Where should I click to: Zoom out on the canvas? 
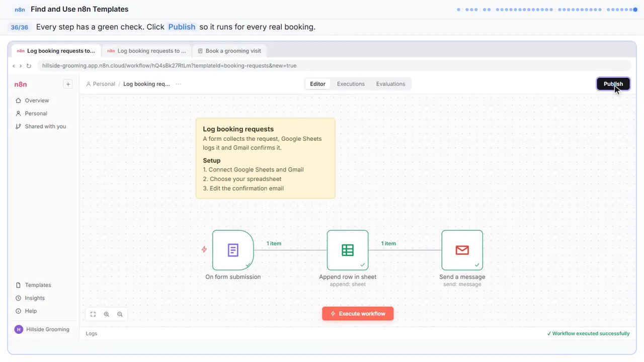tap(120, 314)
